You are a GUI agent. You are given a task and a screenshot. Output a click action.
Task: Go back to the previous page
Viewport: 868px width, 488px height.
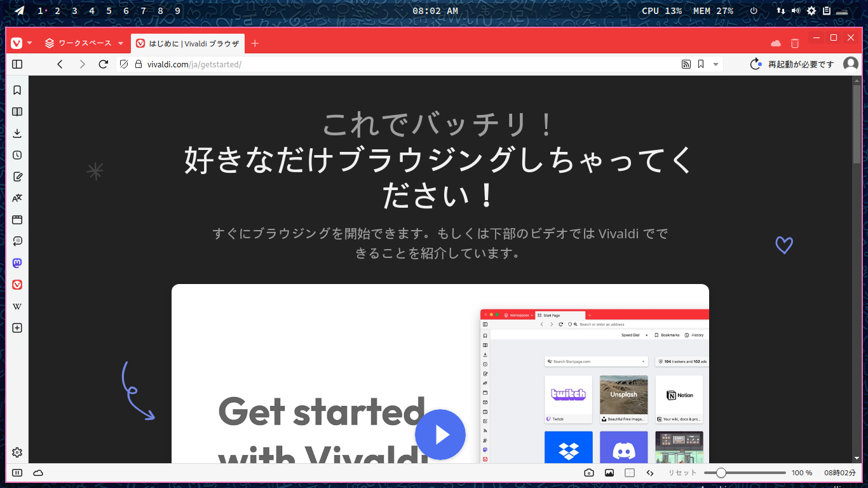[x=60, y=64]
